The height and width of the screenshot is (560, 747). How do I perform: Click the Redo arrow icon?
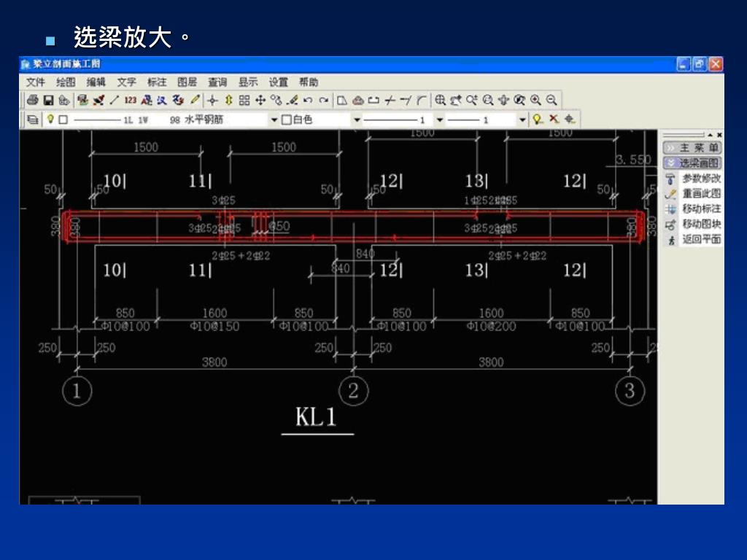tap(324, 100)
